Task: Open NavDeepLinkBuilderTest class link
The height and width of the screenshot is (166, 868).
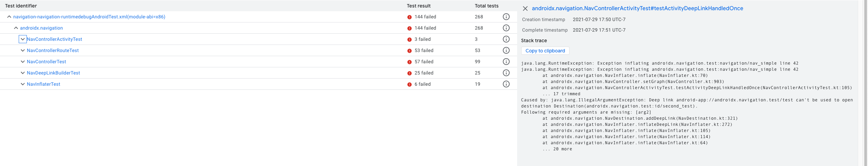Action: click(x=53, y=73)
